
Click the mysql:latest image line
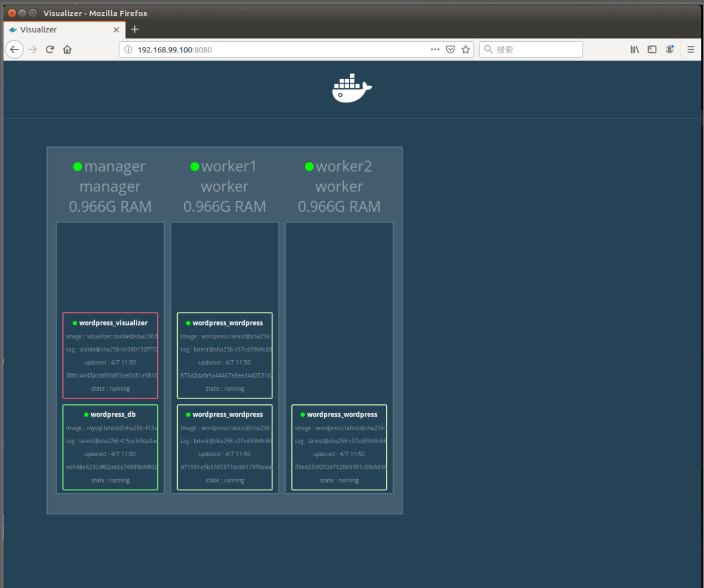click(x=112, y=428)
